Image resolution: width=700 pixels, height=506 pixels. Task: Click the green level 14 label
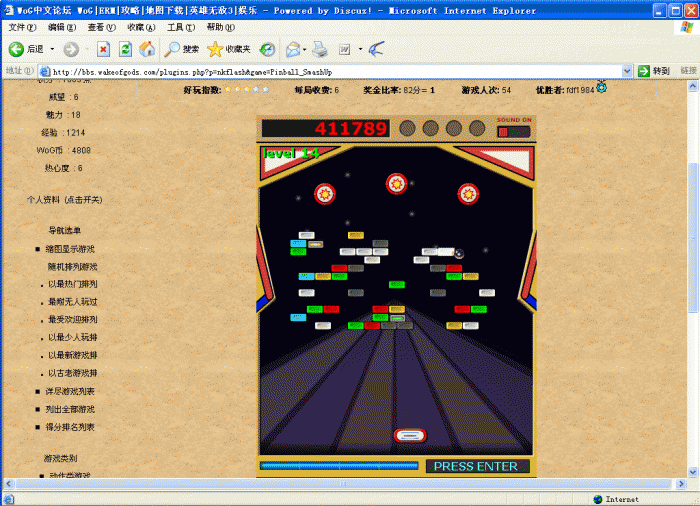[x=291, y=154]
